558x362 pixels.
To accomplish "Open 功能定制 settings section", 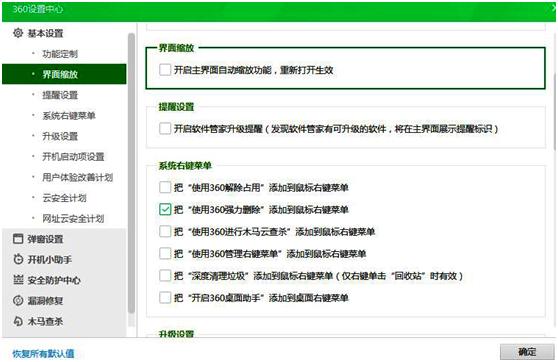I will 60,54.
